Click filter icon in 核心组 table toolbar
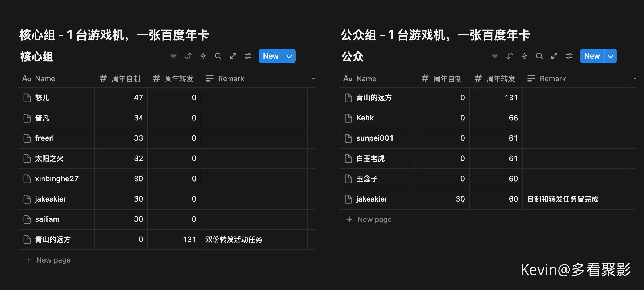 point(173,56)
